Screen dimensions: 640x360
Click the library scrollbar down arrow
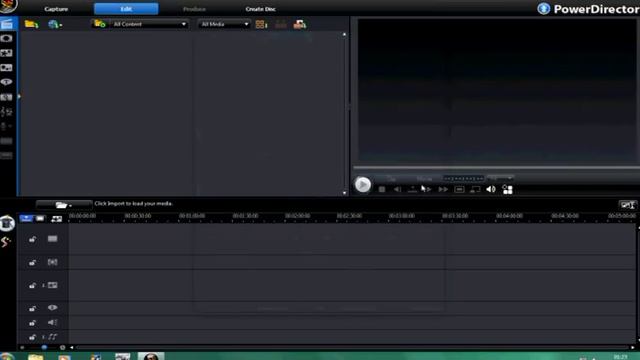click(344, 193)
